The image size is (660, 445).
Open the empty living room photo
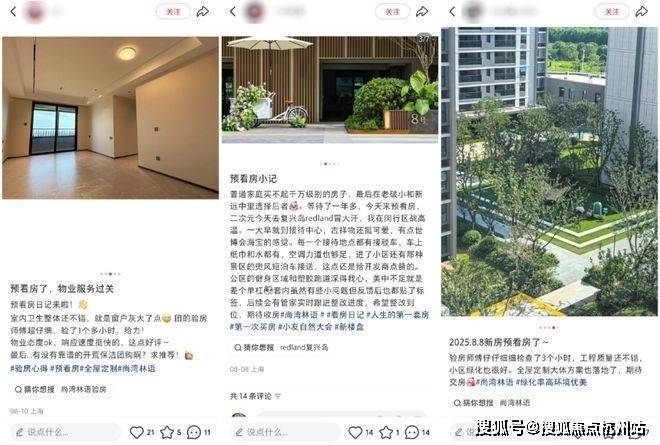110,117
